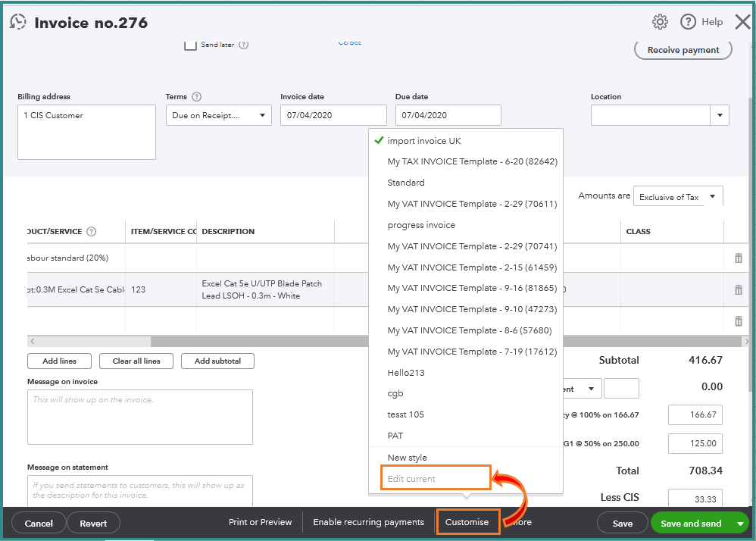This screenshot has height=541, width=756.
Task: Click Customise in the footer
Action: point(467,522)
